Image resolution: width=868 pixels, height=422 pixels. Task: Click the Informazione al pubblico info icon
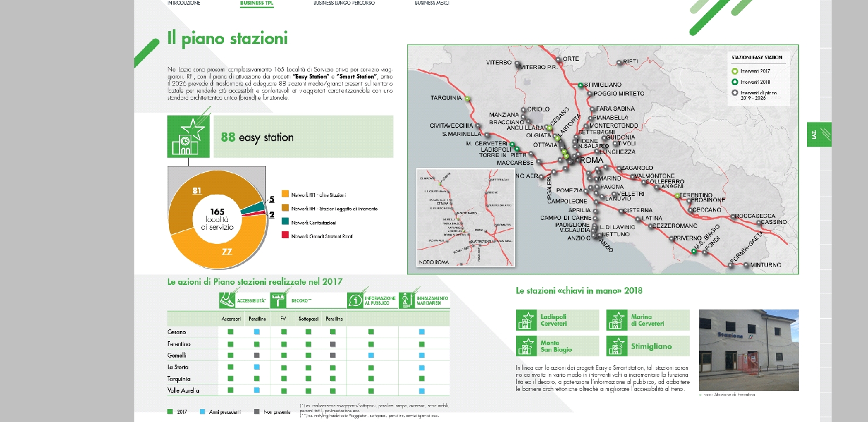coord(355,301)
